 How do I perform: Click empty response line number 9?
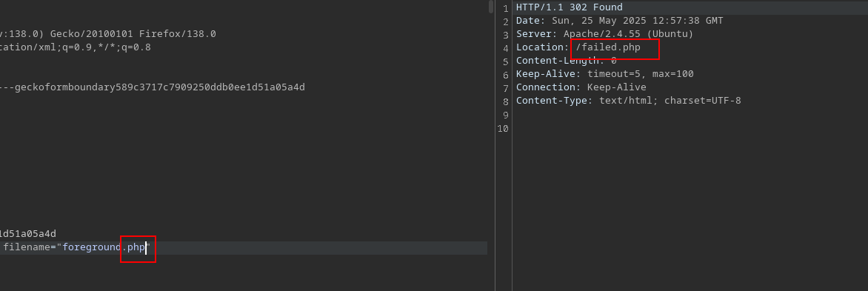(505, 115)
